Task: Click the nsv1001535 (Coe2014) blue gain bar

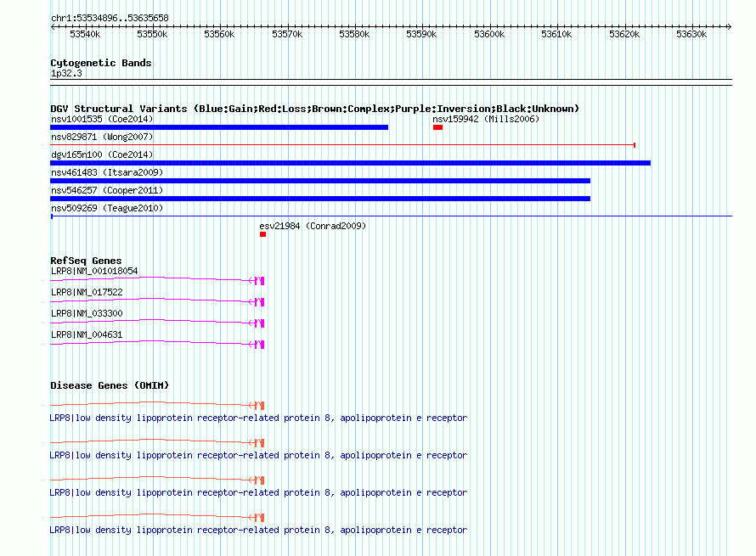Action: (x=219, y=127)
